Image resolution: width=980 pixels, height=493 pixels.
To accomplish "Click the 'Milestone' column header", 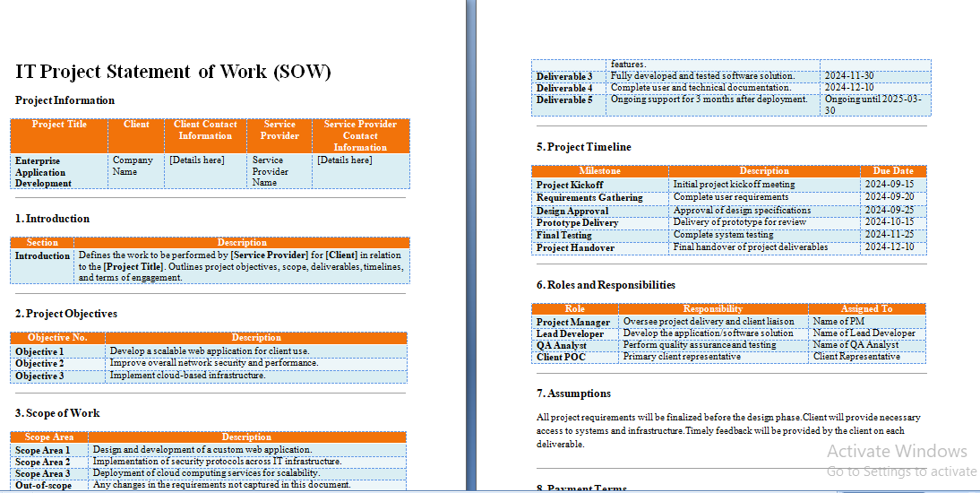I will tap(599, 171).
